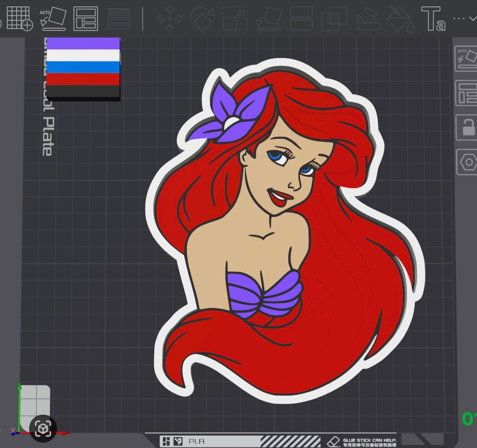The height and width of the screenshot is (448, 477).
Task: Activate the Cut tool
Action: [x=301, y=19]
